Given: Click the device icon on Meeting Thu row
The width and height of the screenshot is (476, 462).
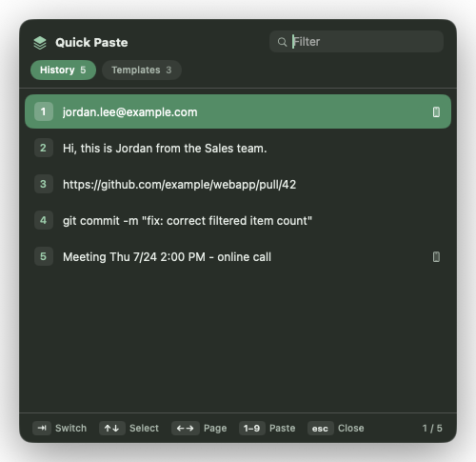Looking at the screenshot, I should tap(436, 256).
